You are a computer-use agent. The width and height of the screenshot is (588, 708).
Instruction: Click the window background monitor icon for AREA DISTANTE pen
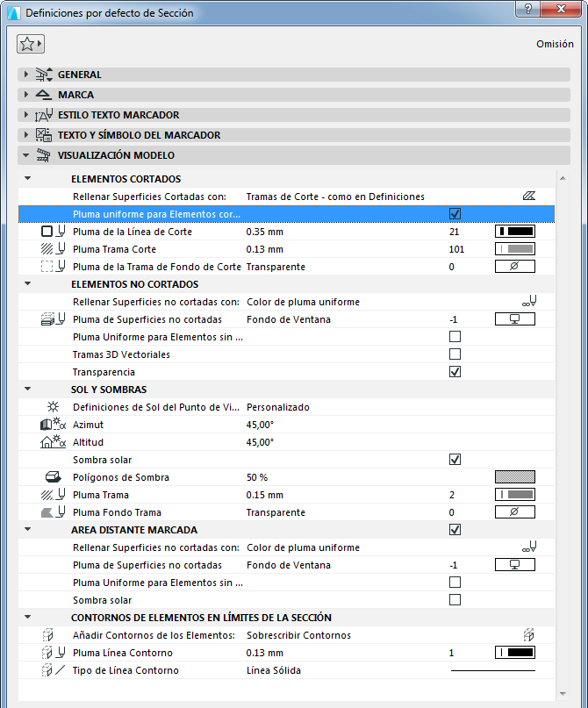click(515, 565)
